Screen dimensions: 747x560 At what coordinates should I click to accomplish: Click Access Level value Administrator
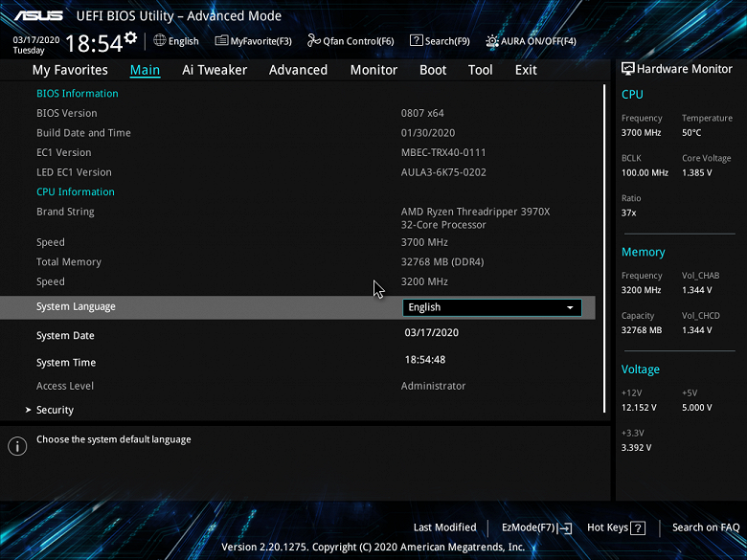[433, 386]
